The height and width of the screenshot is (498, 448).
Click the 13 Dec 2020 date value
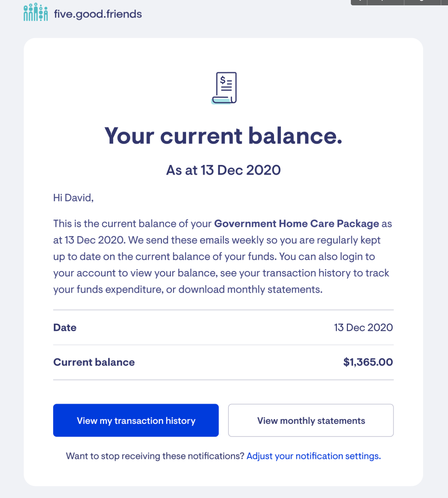tap(363, 327)
